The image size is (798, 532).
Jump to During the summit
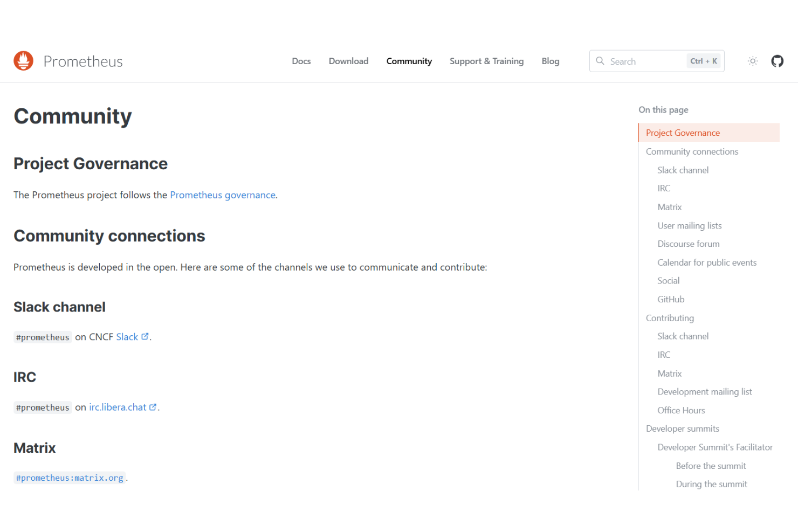712,484
